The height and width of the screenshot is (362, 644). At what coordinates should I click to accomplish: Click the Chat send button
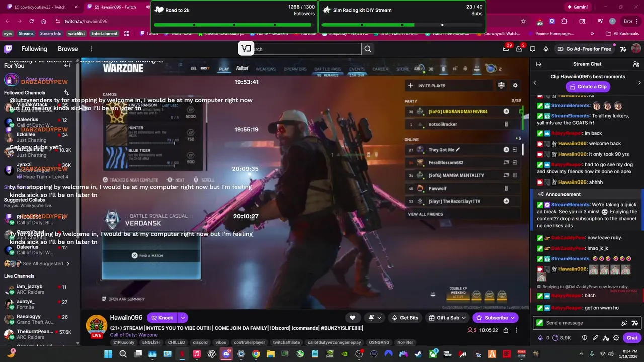click(632, 338)
